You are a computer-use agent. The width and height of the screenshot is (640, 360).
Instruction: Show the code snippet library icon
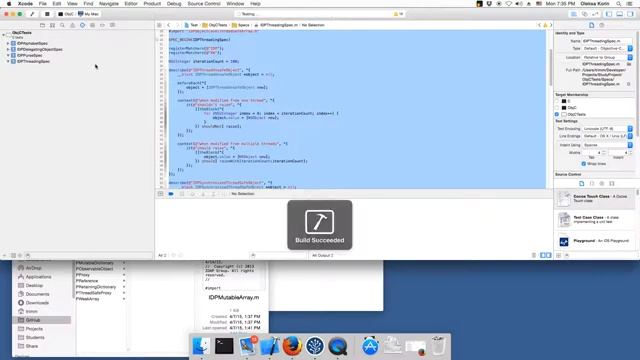[592, 184]
